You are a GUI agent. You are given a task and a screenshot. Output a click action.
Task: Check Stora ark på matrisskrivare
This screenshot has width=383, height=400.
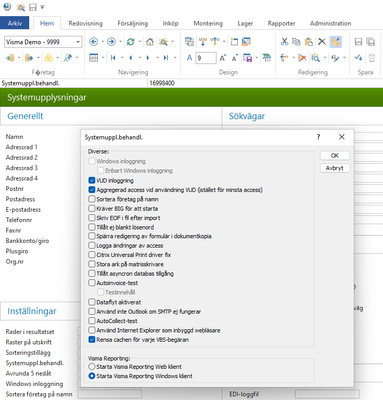(x=92, y=264)
